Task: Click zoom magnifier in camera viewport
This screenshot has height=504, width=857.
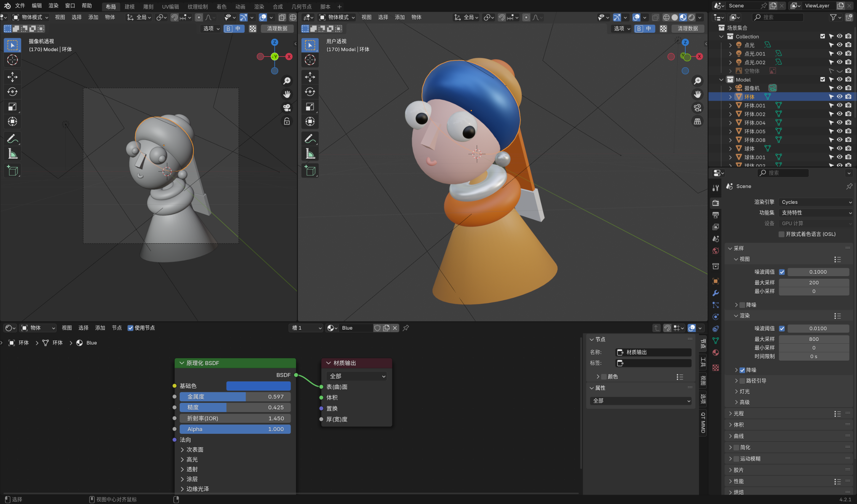Action: pyautogui.click(x=287, y=81)
